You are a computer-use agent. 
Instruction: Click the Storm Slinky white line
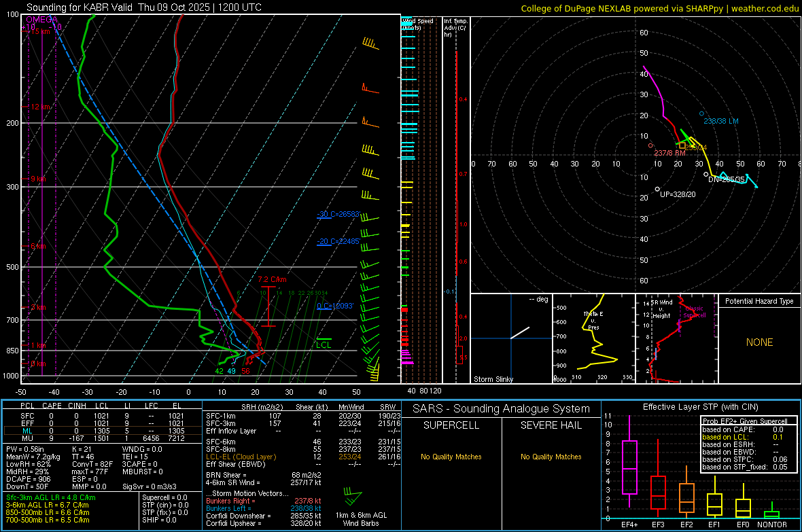point(520,332)
